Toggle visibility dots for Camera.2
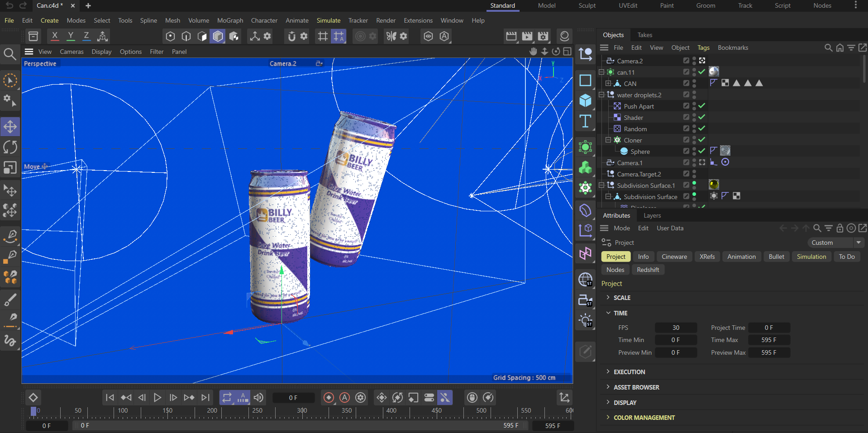868x433 pixels. 694,61
